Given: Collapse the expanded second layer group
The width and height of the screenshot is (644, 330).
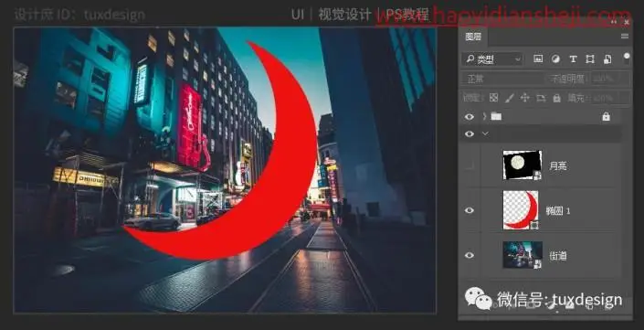Looking at the screenshot, I should click(485, 134).
